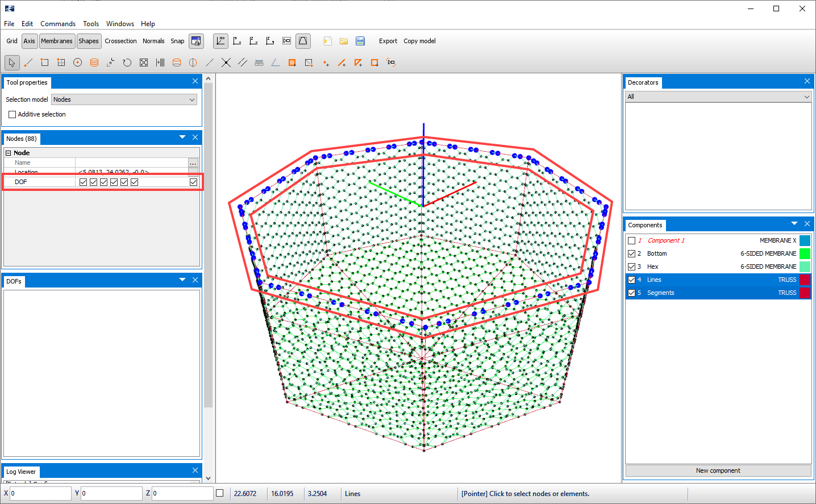The height and width of the screenshot is (504, 816).
Task: Open the Windows menu
Action: click(120, 24)
